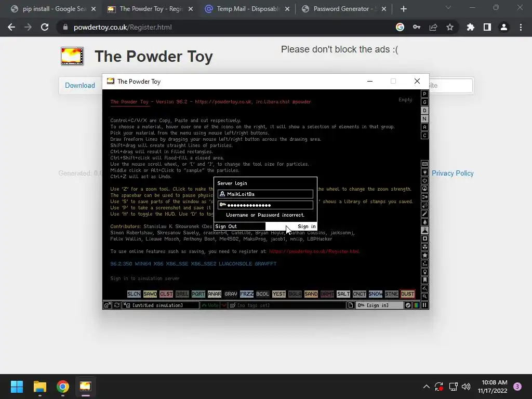This screenshot has width=532, height=399.
Task: Open the Special star menu icon
Action: click(424, 255)
